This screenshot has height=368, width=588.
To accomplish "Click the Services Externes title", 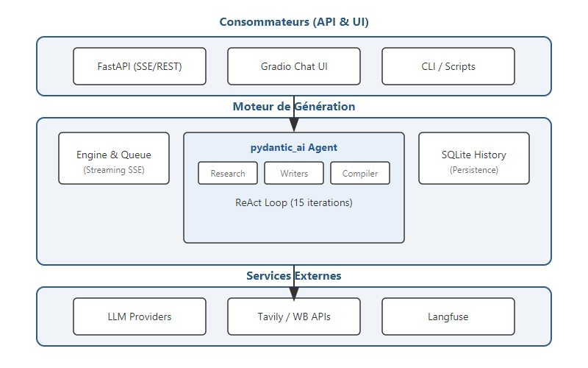I will point(294,276).
